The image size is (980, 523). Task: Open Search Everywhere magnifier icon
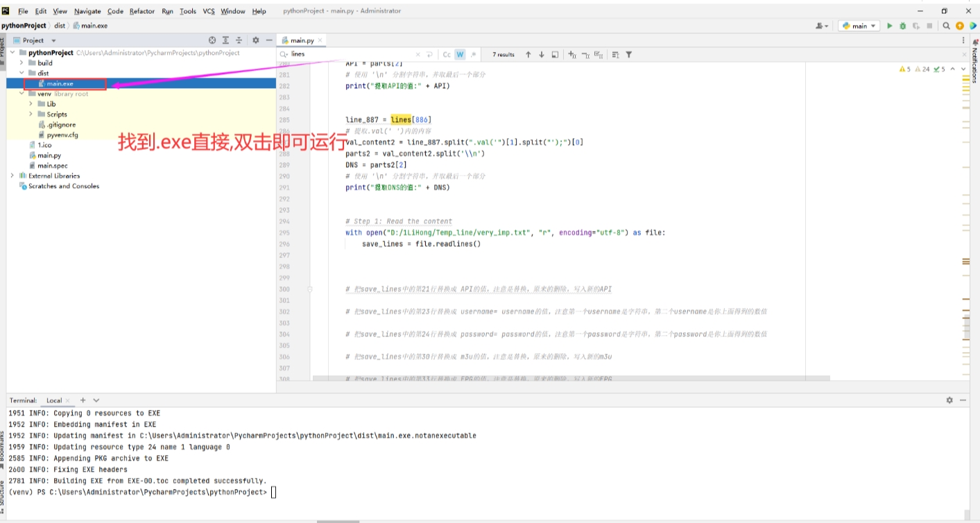point(946,26)
